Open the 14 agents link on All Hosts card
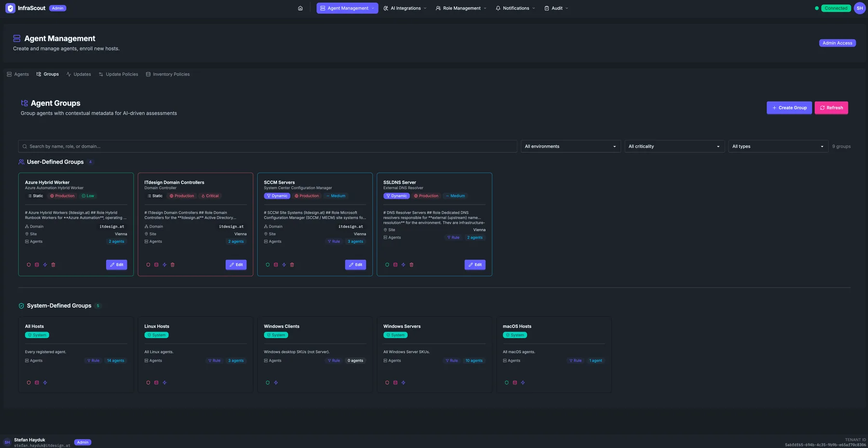The width and height of the screenshot is (868, 448). (116, 361)
